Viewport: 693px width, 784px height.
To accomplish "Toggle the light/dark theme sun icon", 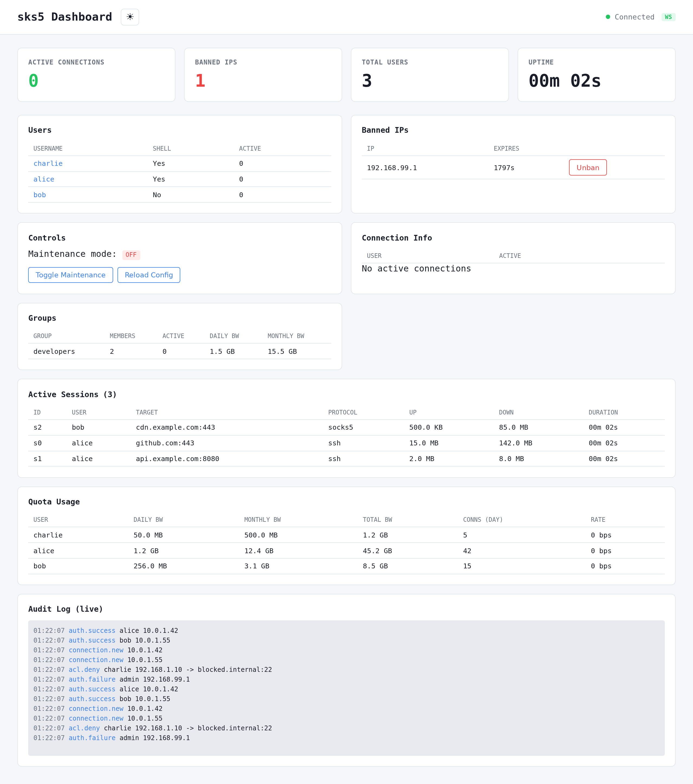I will coord(130,17).
